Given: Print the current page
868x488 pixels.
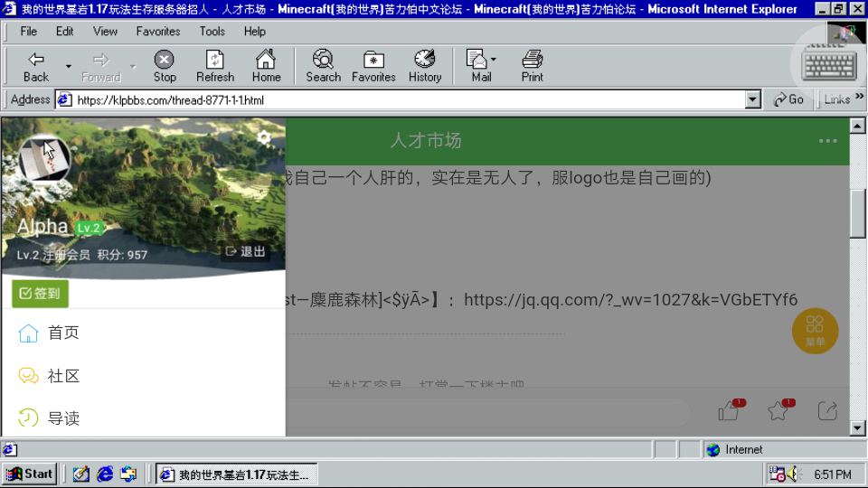Looking at the screenshot, I should 532,66.
